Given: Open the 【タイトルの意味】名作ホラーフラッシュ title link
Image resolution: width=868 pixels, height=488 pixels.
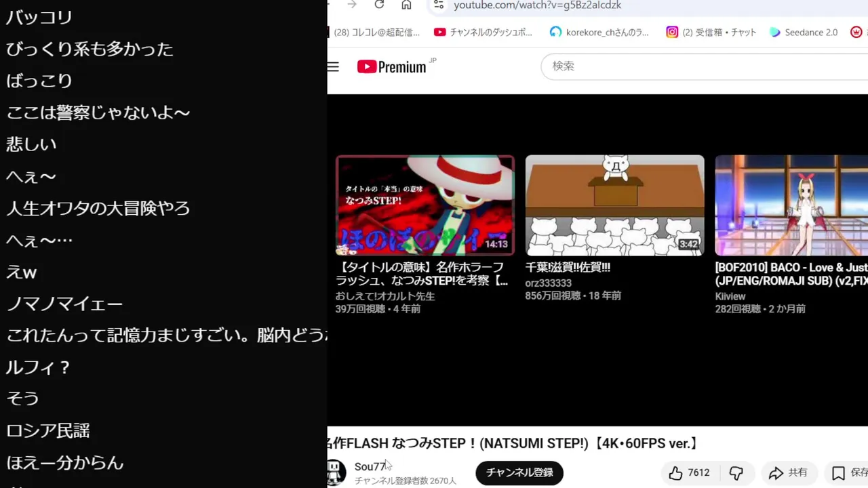Looking at the screenshot, I should 422,274.
